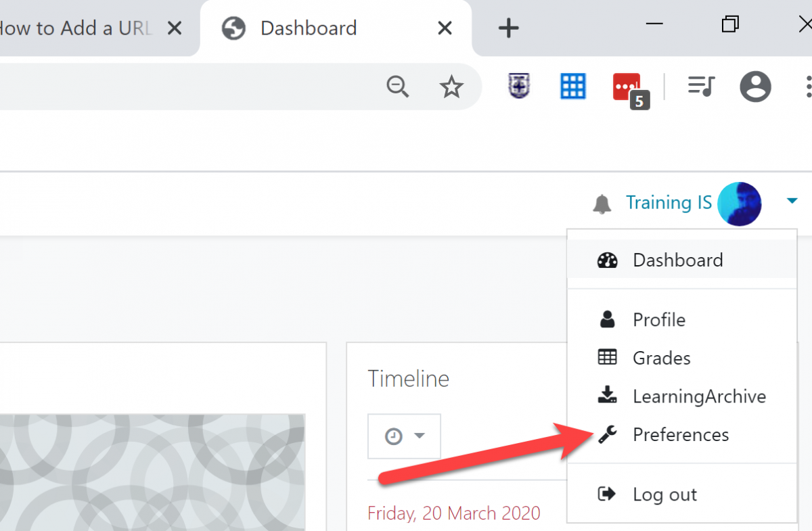The image size is (812, 531).
Task: Bookmark page with the star icon
Action: 451,87
